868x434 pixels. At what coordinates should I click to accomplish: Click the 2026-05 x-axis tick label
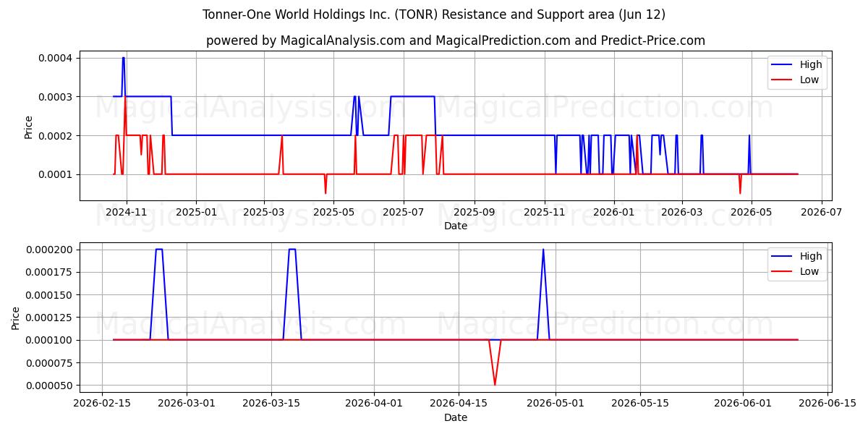[751, 212]
